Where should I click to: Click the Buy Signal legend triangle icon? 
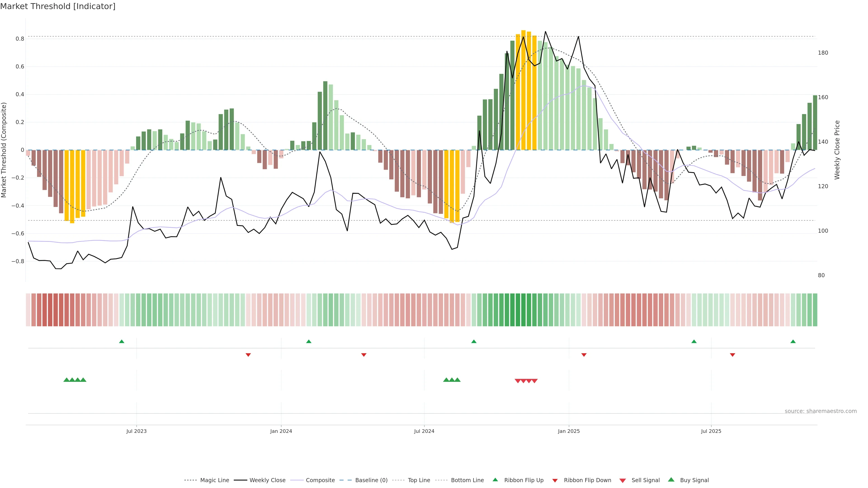click(671, 480)
